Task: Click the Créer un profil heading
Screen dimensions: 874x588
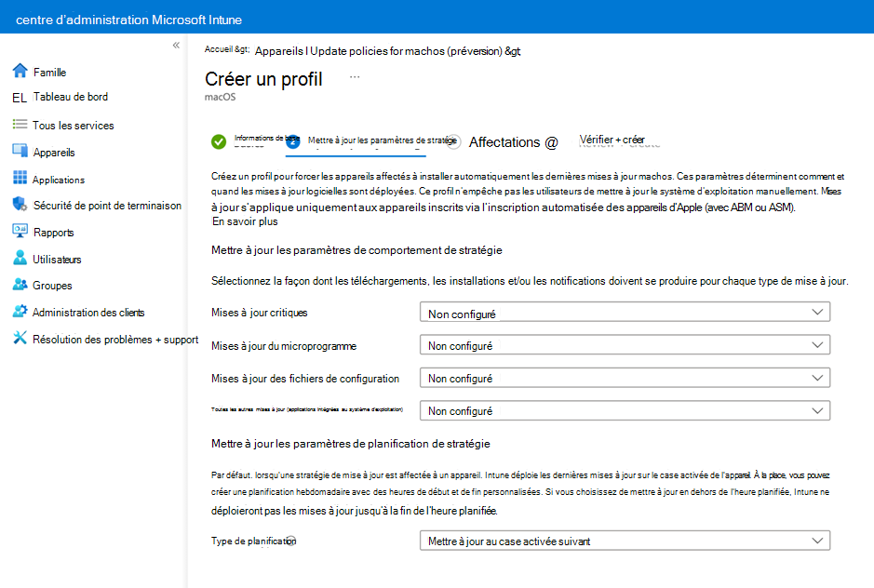Action: tap(263, 79)
